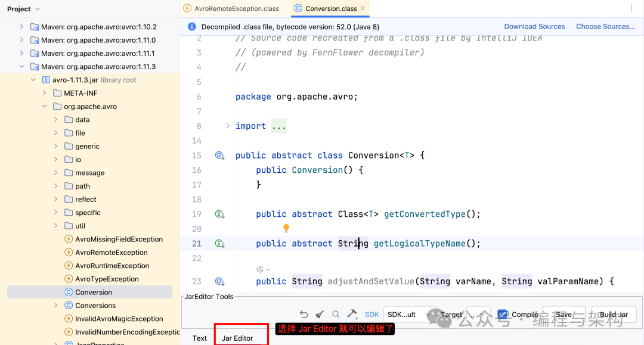Image resolution: width=644 pixels, height=345 pixels.
Task: Toggle the Compile checkbox
Action: click(502, 315)
